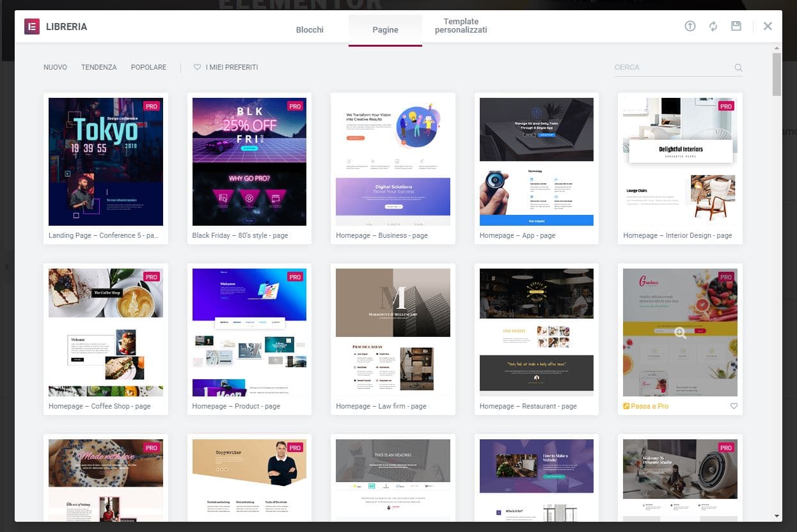Click the LIBRERIA header title

pyautogui.click(x=67, y=27)
